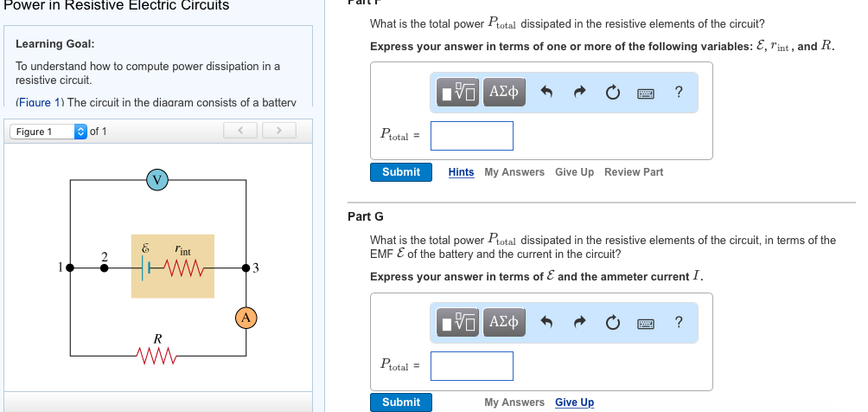Redo edit in Part F toolbar
Screen dimensions: 868x412
[579, 92]
